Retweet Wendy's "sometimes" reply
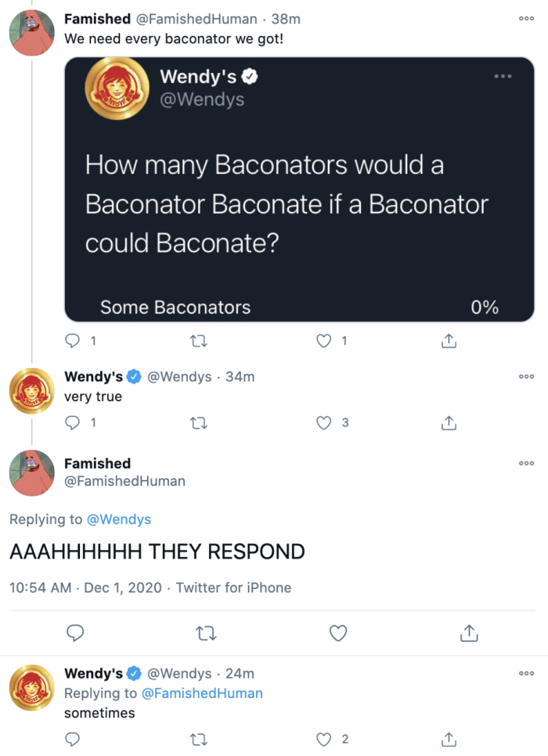 point(199,739)
